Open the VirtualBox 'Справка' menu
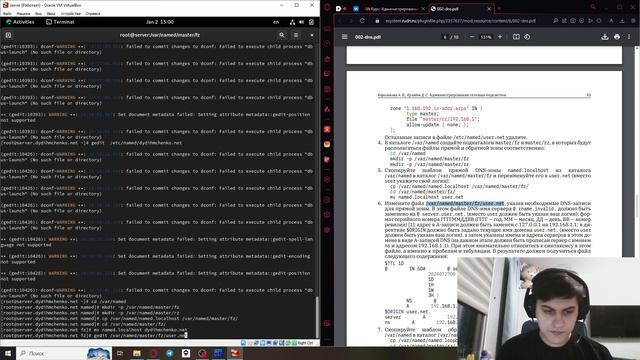Image resolution: width=640 pixels, height=360 pixels. 93,13
